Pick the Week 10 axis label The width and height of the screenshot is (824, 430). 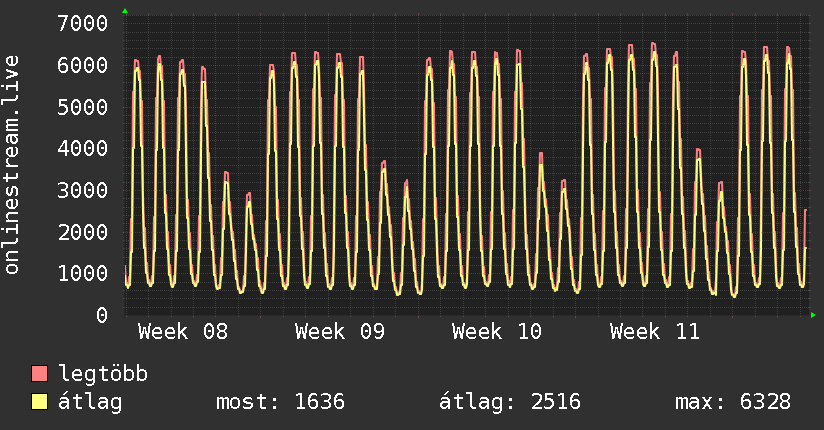pos(497,332)
